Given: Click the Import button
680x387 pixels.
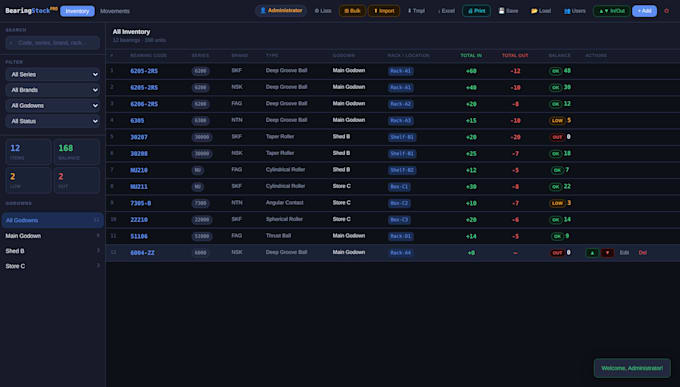Looking at the screenshot, I should pos(384,11).
